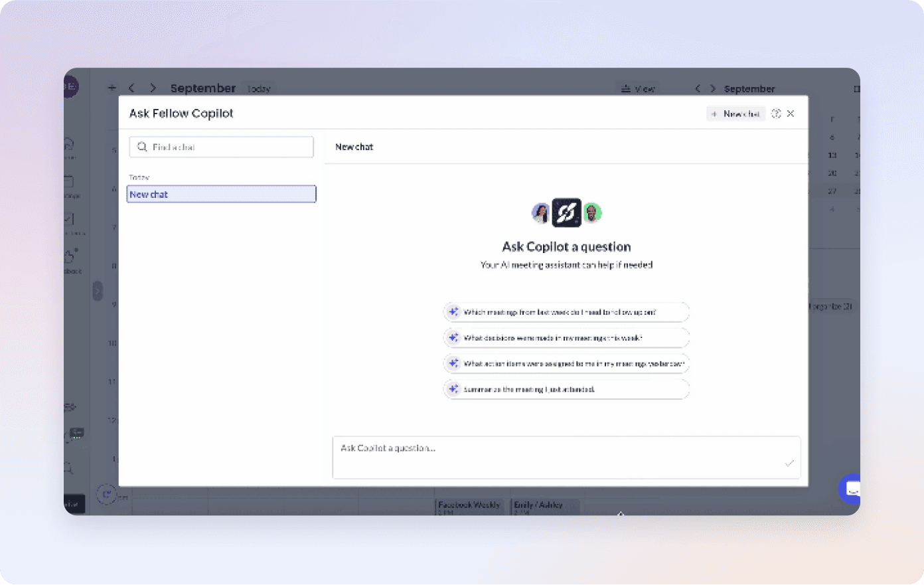Click the Today button beside September
924x585 pixels.
coord(259,89)
